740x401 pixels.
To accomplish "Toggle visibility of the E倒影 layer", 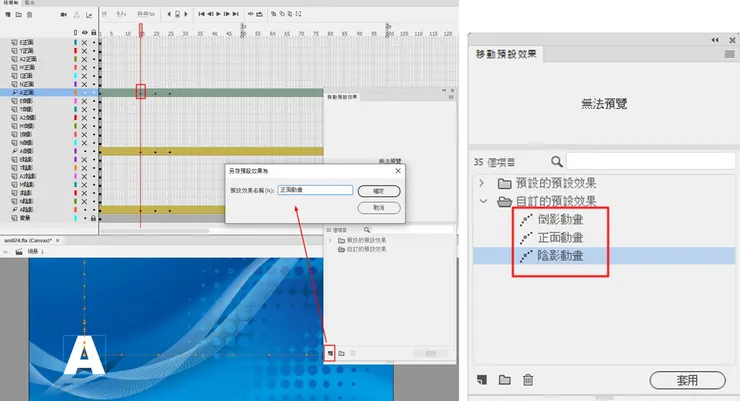I will (84, 101).
